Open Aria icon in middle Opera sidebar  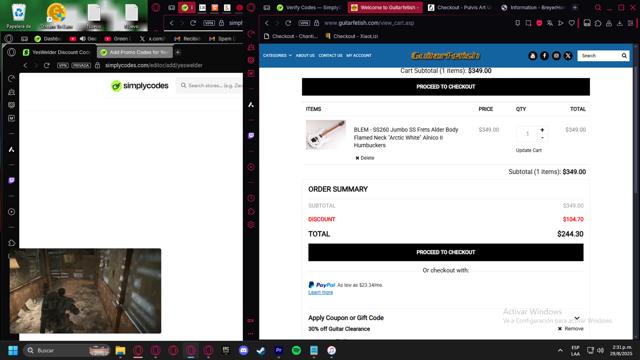(251, 105)
